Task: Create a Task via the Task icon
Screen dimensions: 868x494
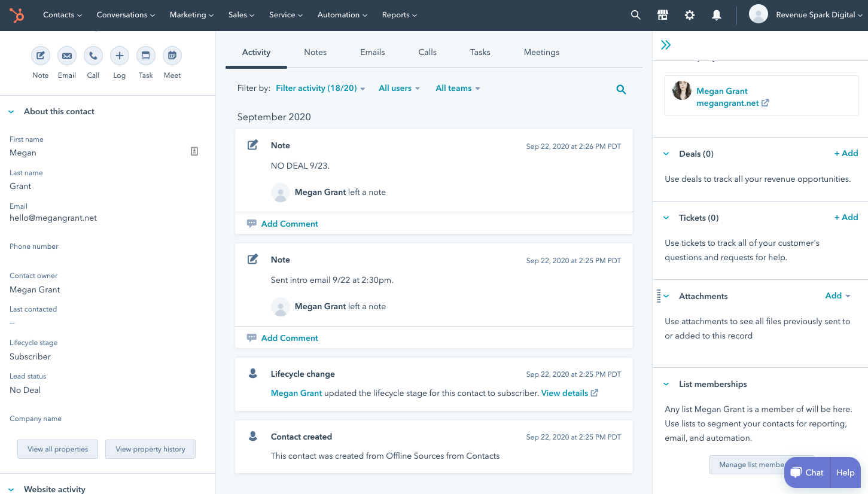Action: [145, 56]
